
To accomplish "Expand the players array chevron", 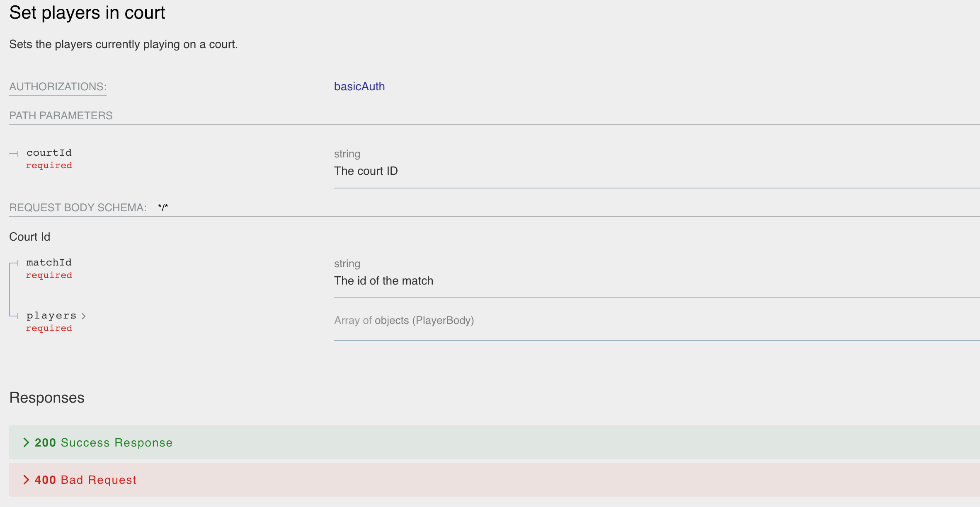I will click(x=84, y=316).
